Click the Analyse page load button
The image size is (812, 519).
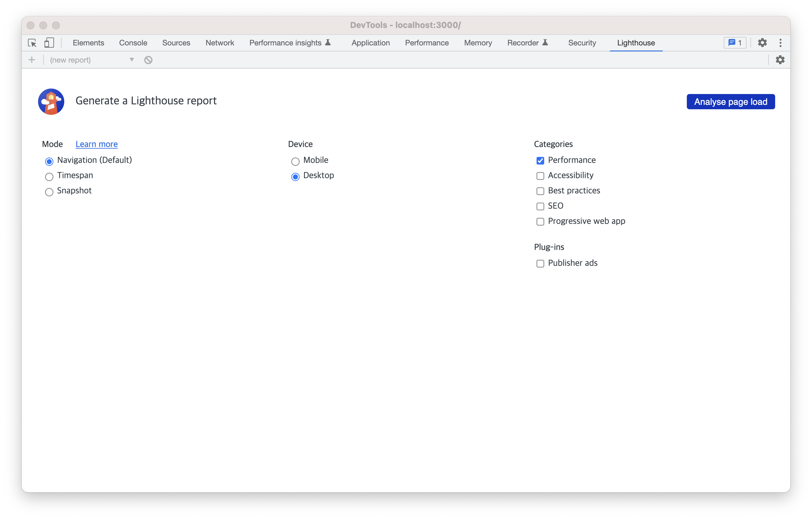(730, 102)
